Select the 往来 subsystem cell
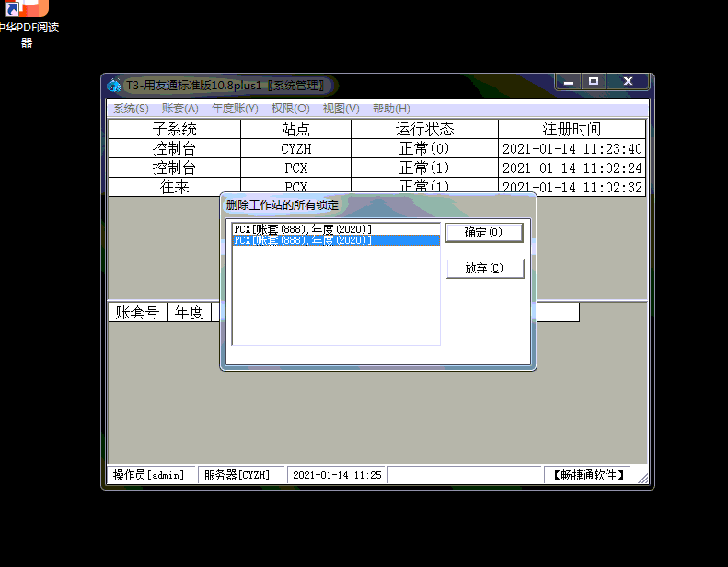The height and width of the screenshot is (567, 728). 175,187
